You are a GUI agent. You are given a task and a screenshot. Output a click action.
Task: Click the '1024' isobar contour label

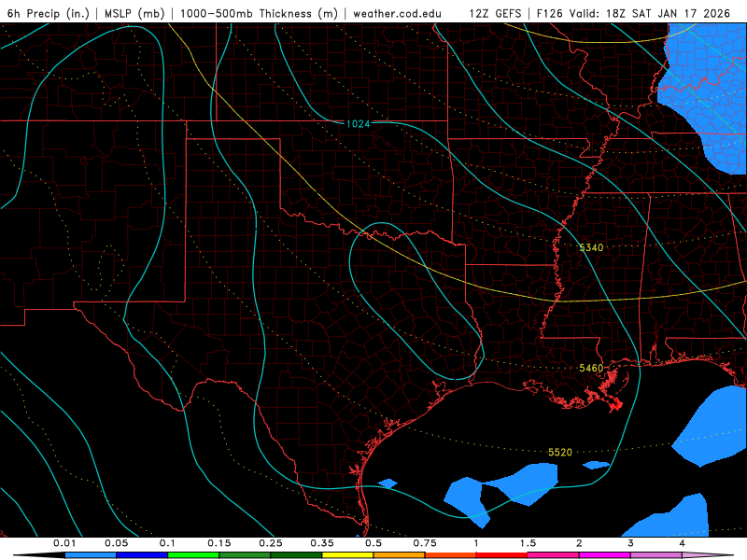pyautogui.click(x=358, y=124)
